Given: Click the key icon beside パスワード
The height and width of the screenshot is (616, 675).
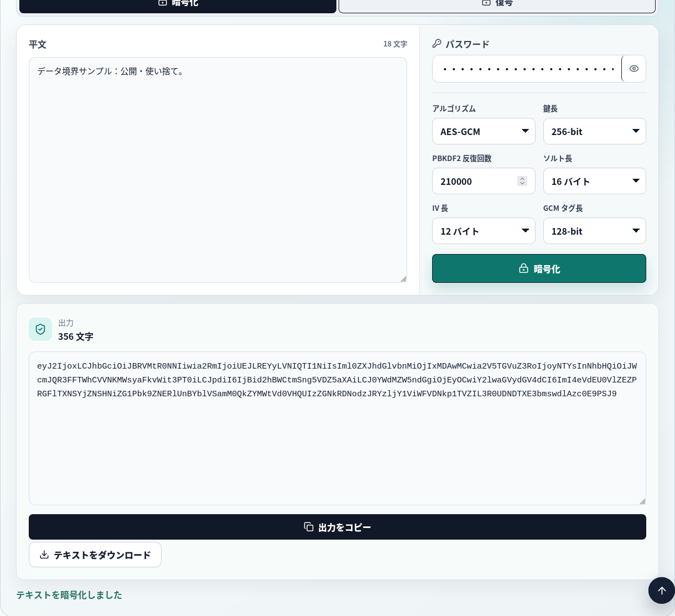Looking at the screenshot, I should [x=437, y=43].
